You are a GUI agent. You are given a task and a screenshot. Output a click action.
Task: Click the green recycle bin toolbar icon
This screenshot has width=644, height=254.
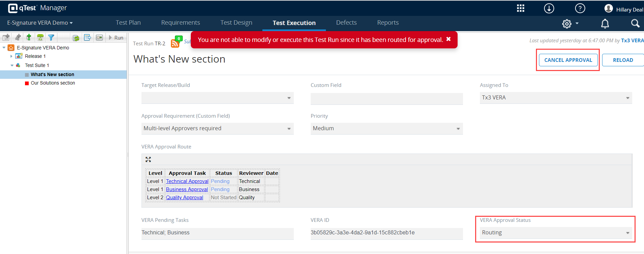tap(40, 38)
